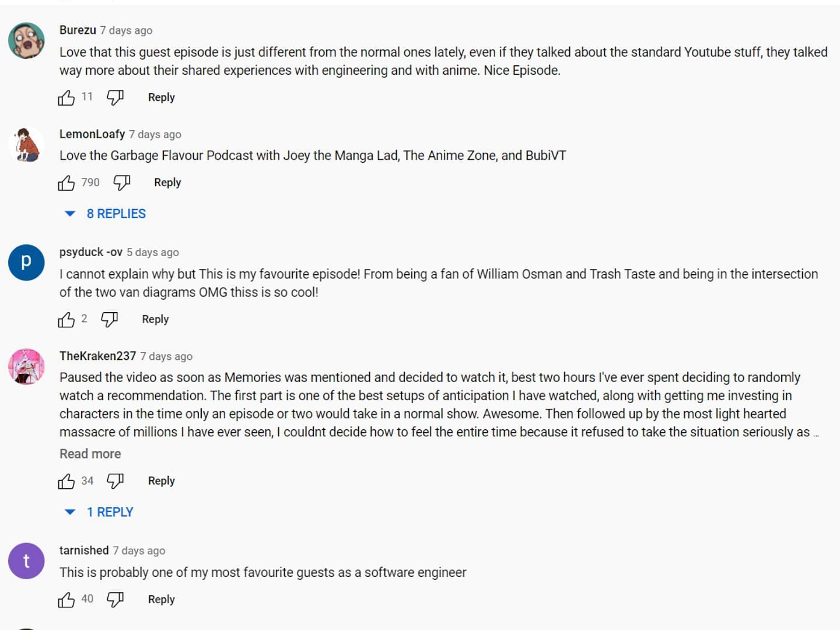Dislike TheKraken237's comment
The width and height of the screenshot is (840, 630).
(x=115, y=481)
